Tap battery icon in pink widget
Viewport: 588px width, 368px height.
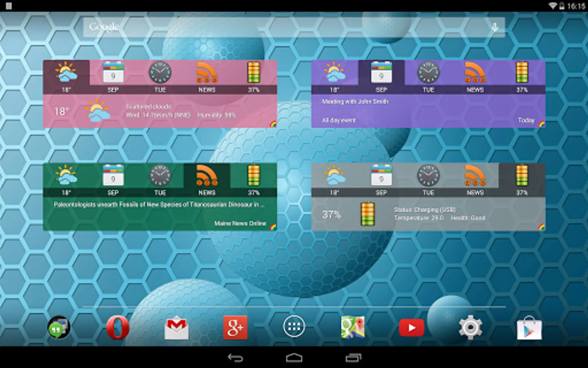pos(254,72)
